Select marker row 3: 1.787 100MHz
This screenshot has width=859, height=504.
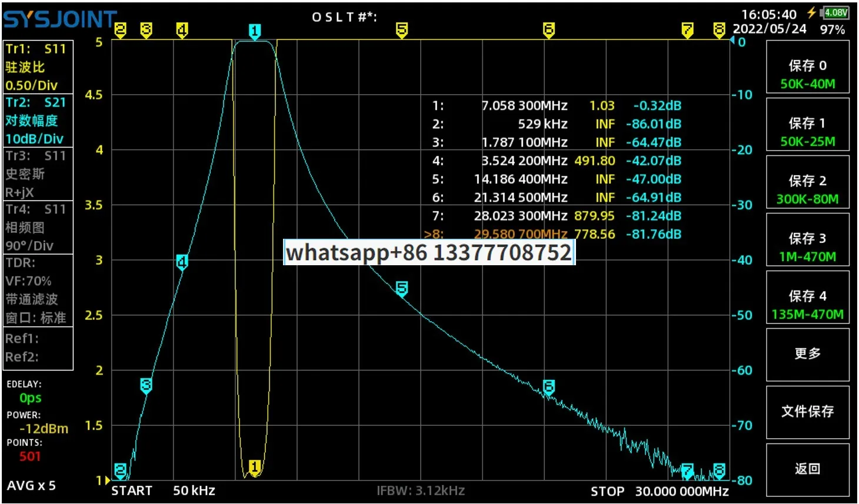click(x=557, y=142)
